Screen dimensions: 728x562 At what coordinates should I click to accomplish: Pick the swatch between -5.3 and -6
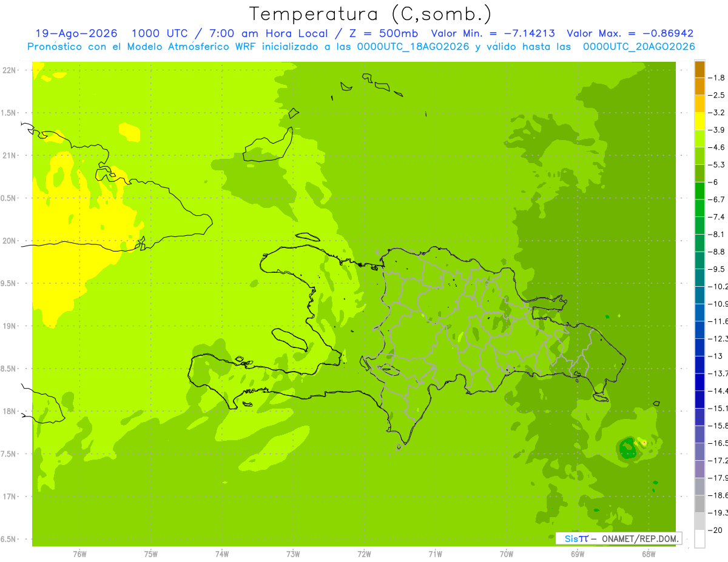click(699, 173)
